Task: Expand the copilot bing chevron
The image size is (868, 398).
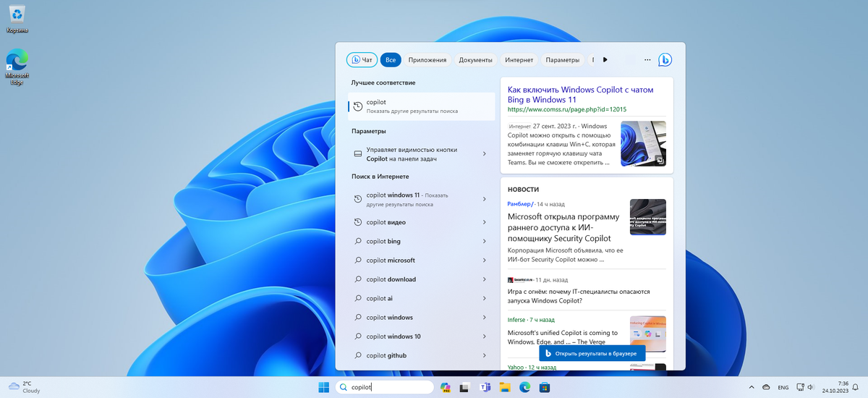Action: coord(484,241)
